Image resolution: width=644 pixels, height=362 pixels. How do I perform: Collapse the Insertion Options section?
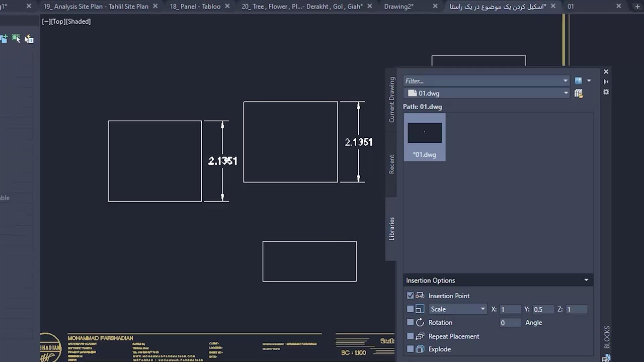586,280
